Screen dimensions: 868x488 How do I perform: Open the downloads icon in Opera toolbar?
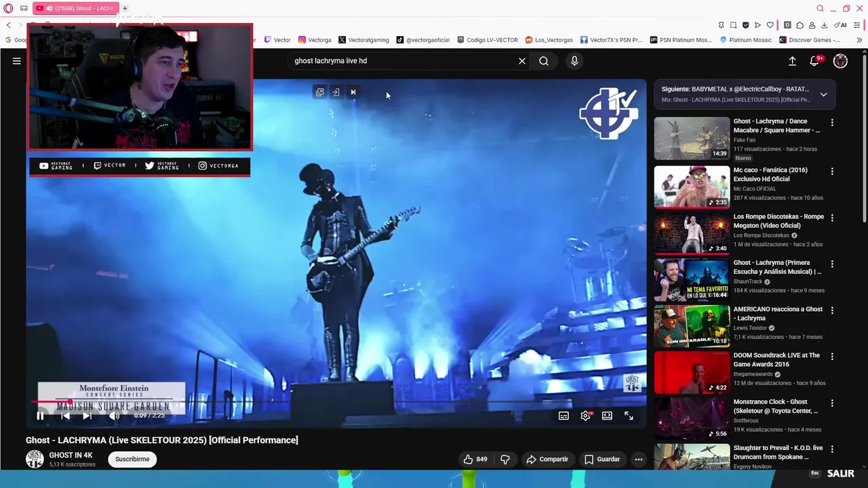click(824, 25)
